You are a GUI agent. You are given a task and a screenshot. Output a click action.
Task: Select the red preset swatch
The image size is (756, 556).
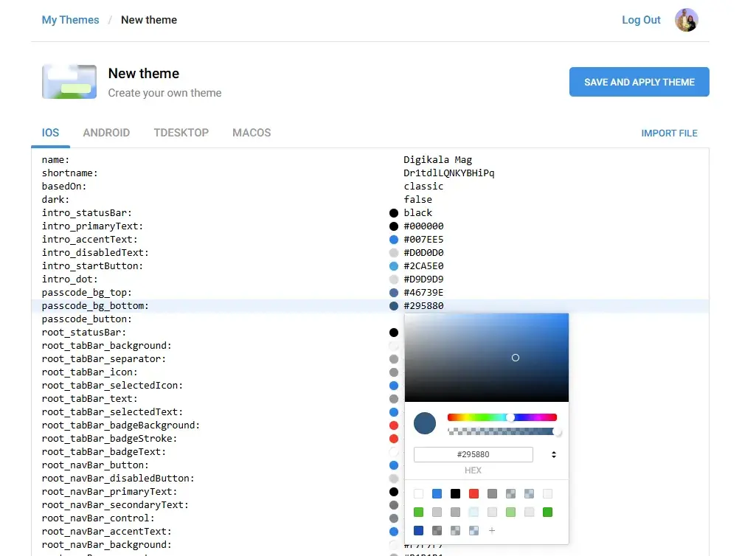[x=473, y=493]
